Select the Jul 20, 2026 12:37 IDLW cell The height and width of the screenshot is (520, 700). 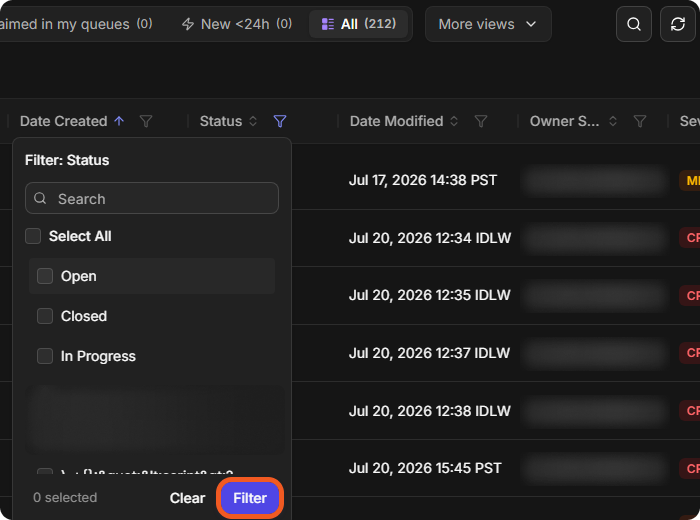coord(429,353)
